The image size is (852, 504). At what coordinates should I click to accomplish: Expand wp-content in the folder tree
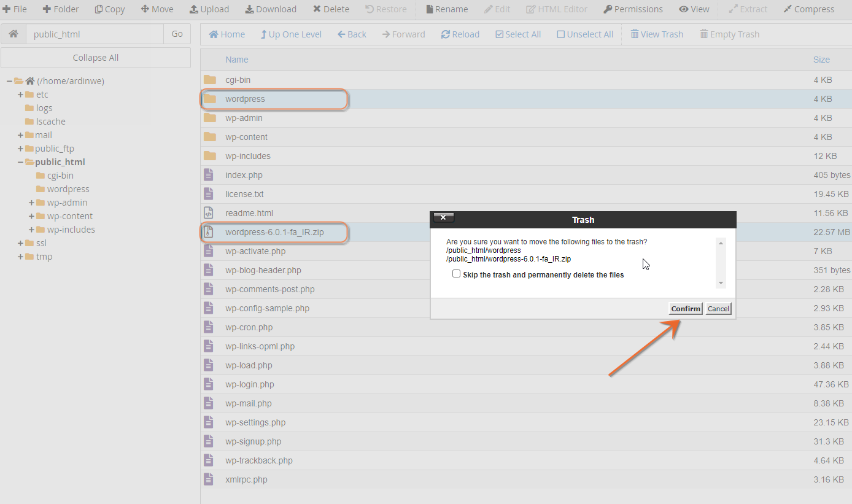click(31, 216)
